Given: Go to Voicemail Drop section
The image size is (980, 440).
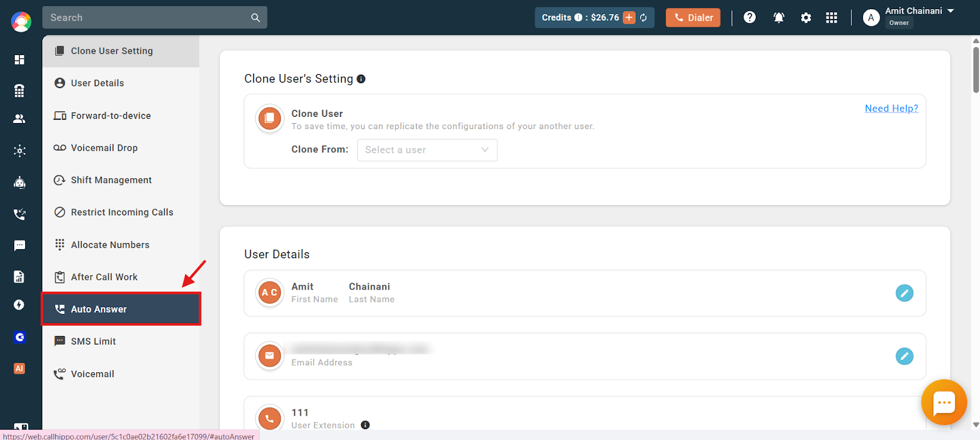Looking at the screenshot, I should (121, 148).
